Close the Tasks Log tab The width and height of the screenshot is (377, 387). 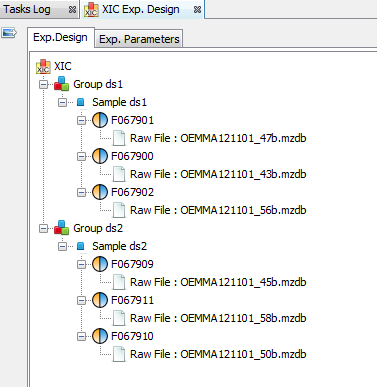tap(72, 10)
